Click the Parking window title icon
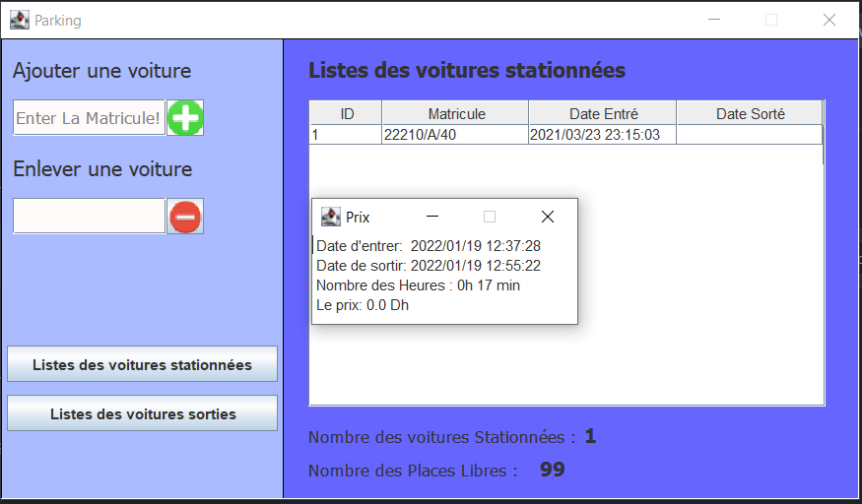This screenshot has width=862, height=504. [x=20, y=21]
